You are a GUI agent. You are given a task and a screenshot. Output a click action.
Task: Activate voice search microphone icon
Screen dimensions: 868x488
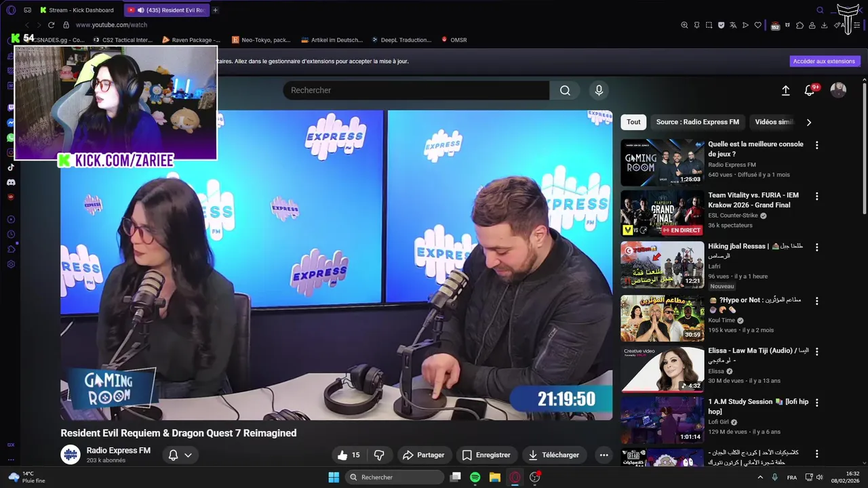(598, 90)
